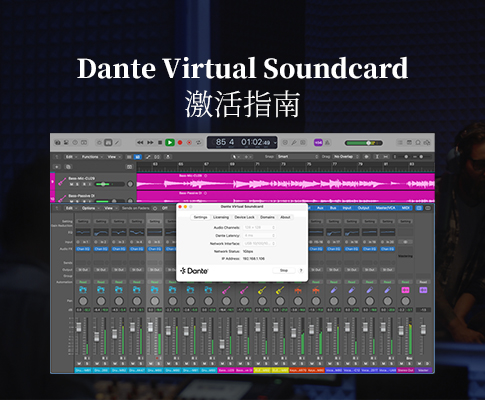Click the first purple microphone strip icon

click(x=334, y=290)
